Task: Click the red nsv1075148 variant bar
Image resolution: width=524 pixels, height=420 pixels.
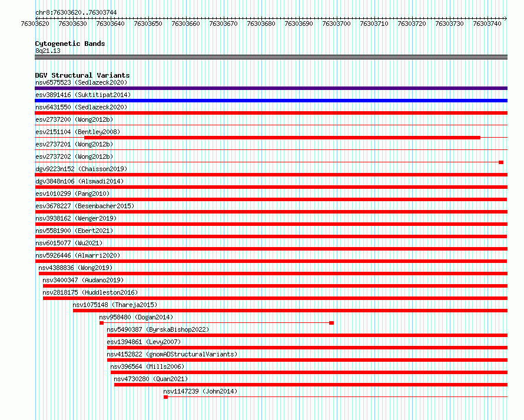Action: (290, 311)
